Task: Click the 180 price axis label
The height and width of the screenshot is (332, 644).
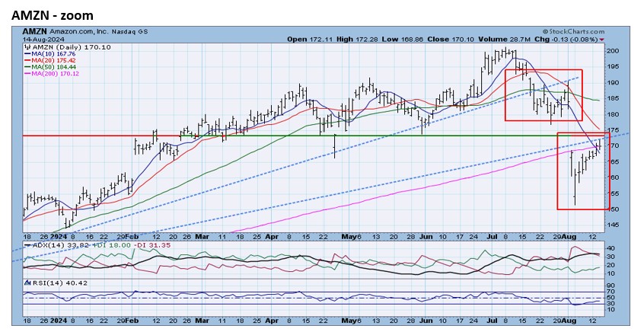Action: pyautogui.click(x=613, y=114)
